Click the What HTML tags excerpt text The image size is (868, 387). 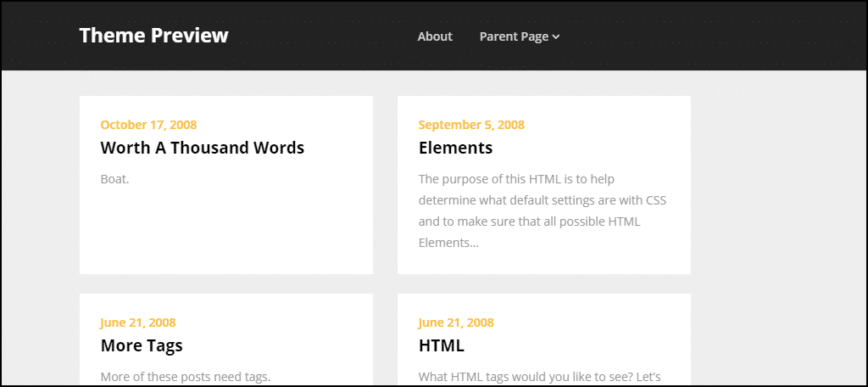click(x=540, y=377)
